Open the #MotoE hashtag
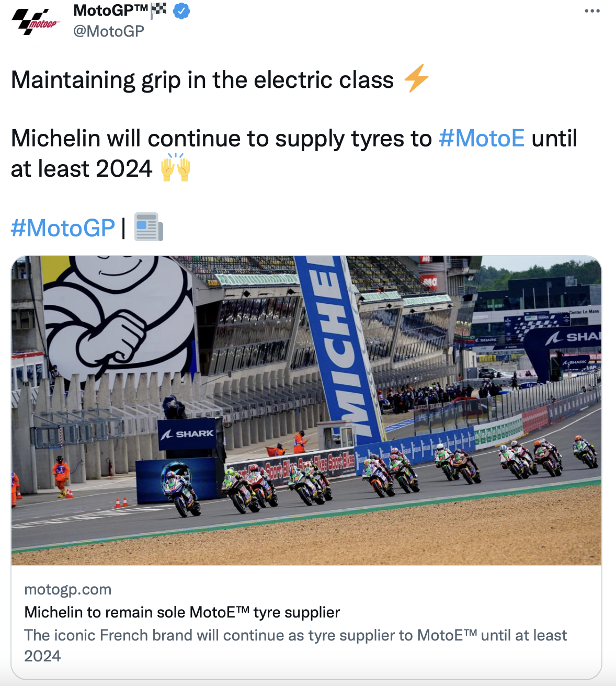Viewport: 616px width, 686px height. pos(482,139)
